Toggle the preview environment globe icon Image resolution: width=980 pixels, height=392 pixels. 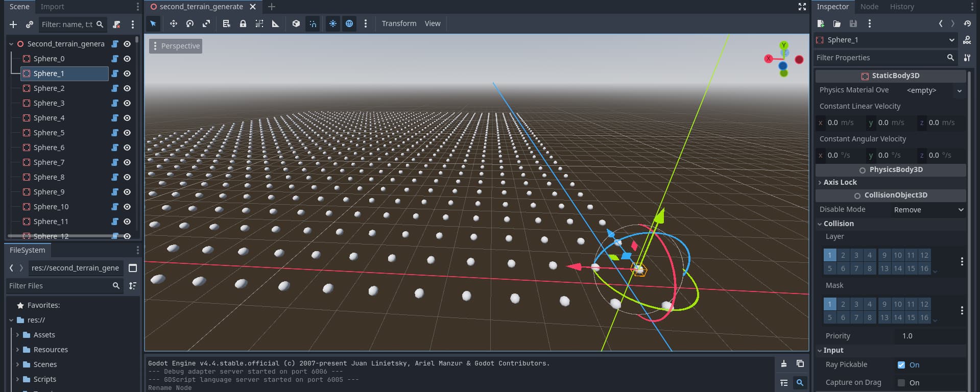(349, 23)
